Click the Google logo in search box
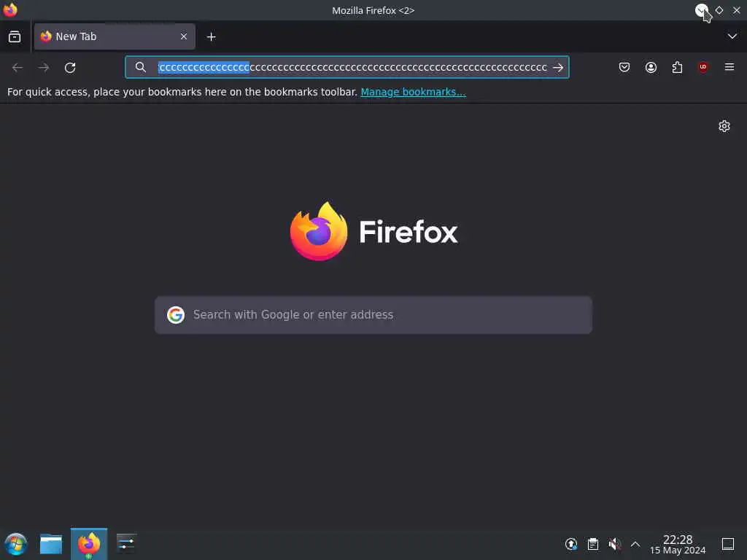Image resolution: width=747 pixels, height=560 pixels. coord(176,315)
